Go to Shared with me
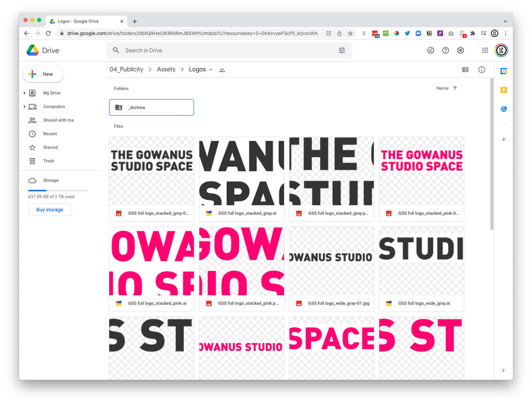 click(59, 120)
